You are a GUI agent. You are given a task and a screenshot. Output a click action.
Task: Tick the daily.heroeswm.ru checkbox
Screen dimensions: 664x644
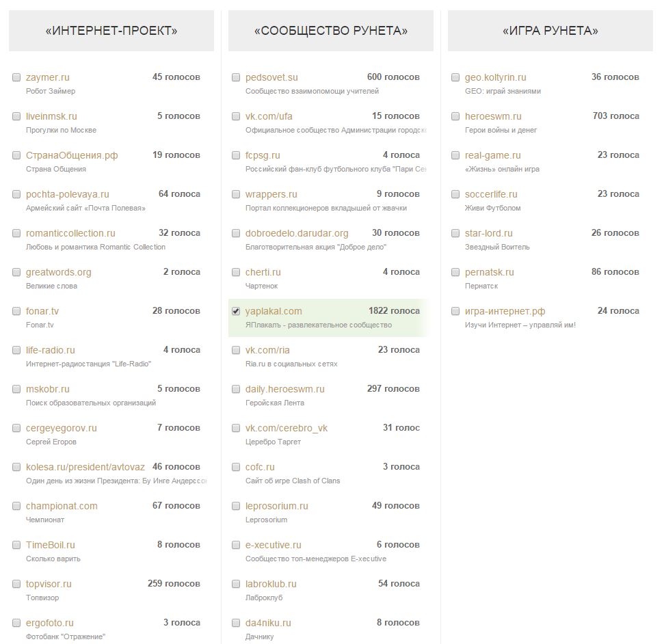(x=236, y=389)
